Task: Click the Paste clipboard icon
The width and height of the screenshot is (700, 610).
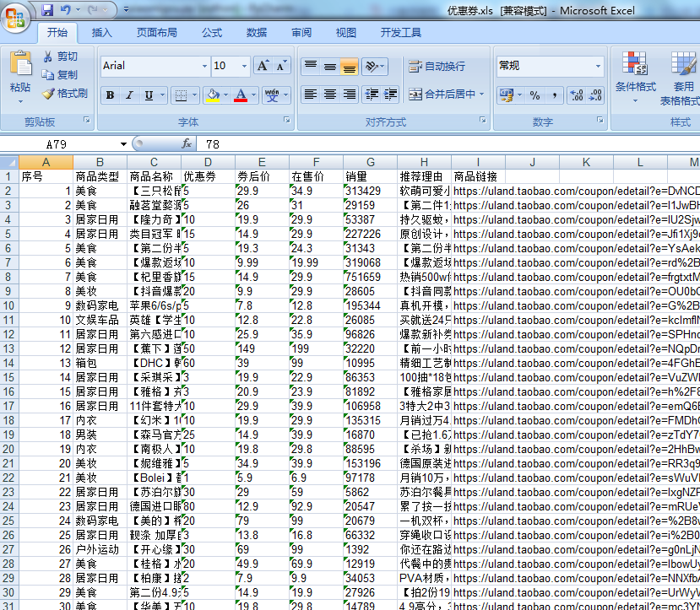Action: [20, 63]
